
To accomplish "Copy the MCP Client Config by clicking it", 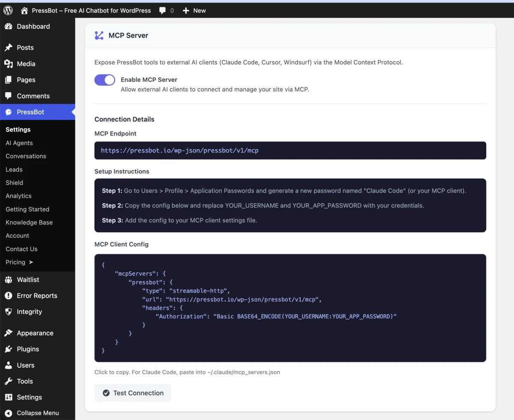I will [290, 308].
